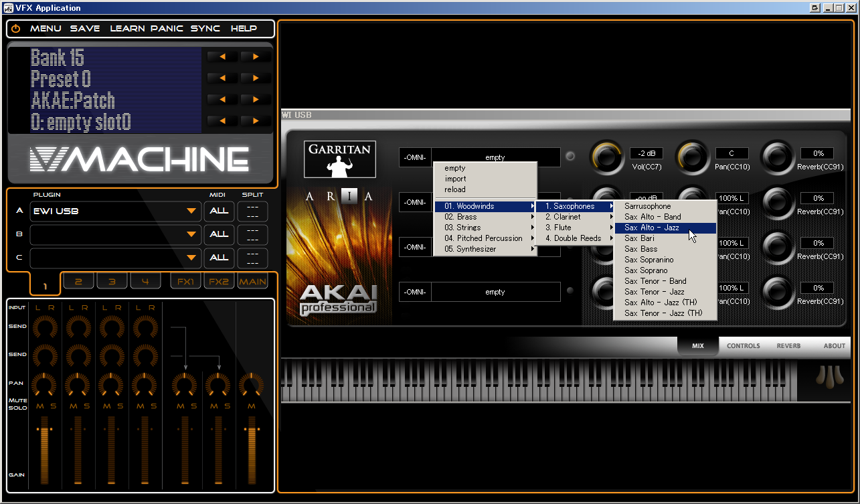Click the right arrow beside Preset 0

point(255,78)
